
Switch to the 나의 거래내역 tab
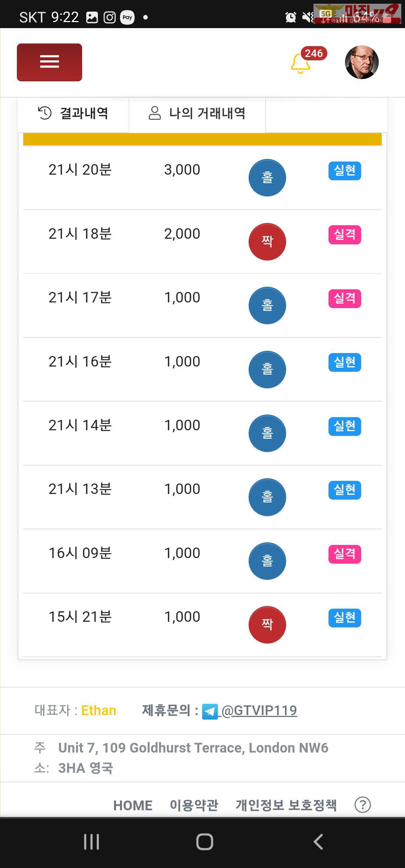197,113
